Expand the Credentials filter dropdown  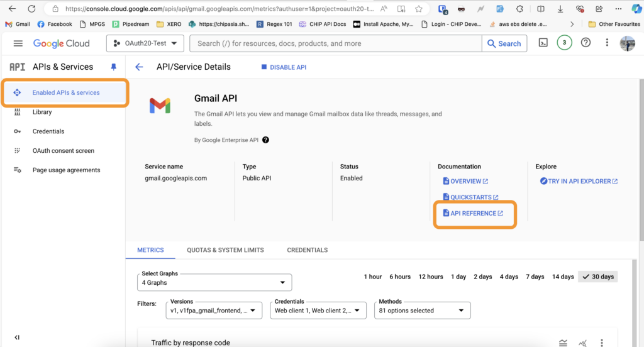[x=318, y=311]
